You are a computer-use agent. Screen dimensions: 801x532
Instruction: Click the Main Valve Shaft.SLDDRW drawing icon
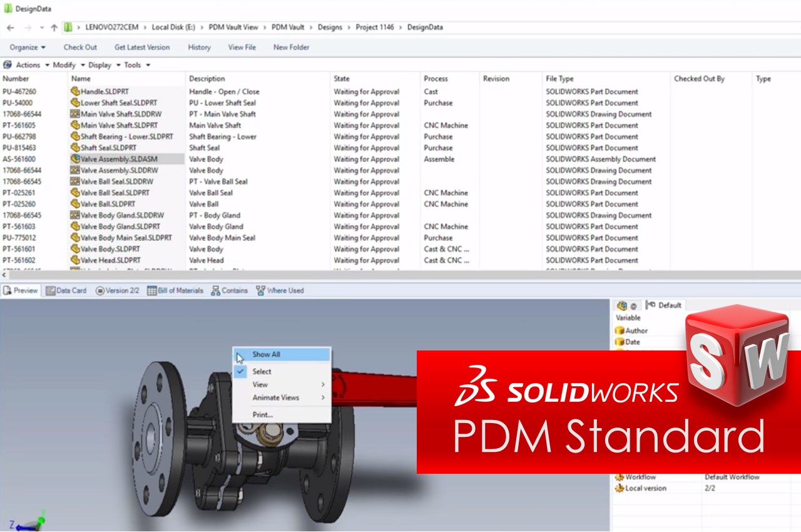(x=75, y=114)
